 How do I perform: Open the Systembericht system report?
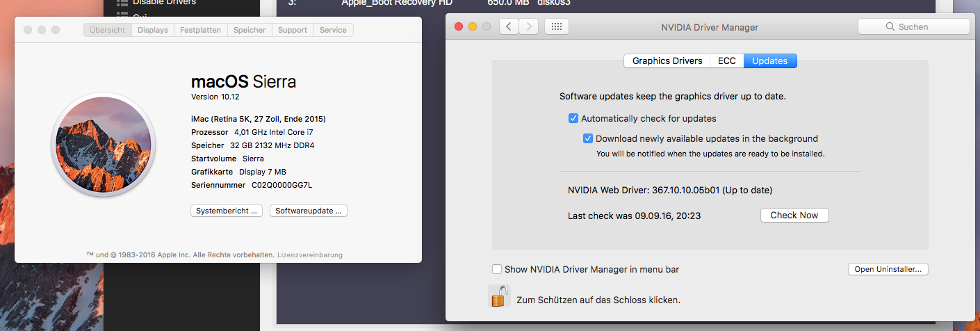point(227,211)
